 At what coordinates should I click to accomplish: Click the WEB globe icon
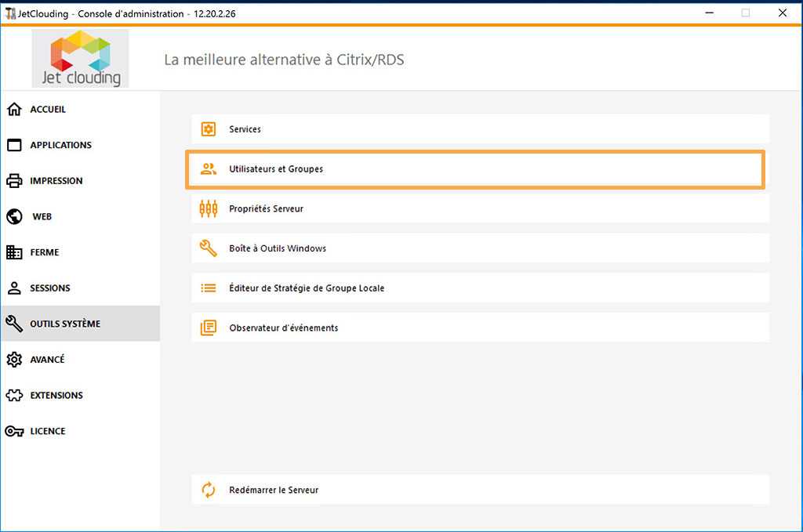(x=14, y=216)
